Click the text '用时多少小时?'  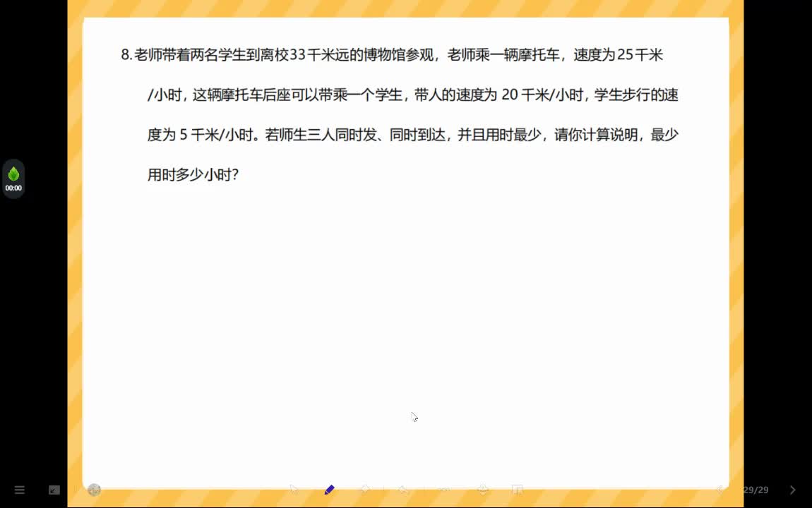193,175
